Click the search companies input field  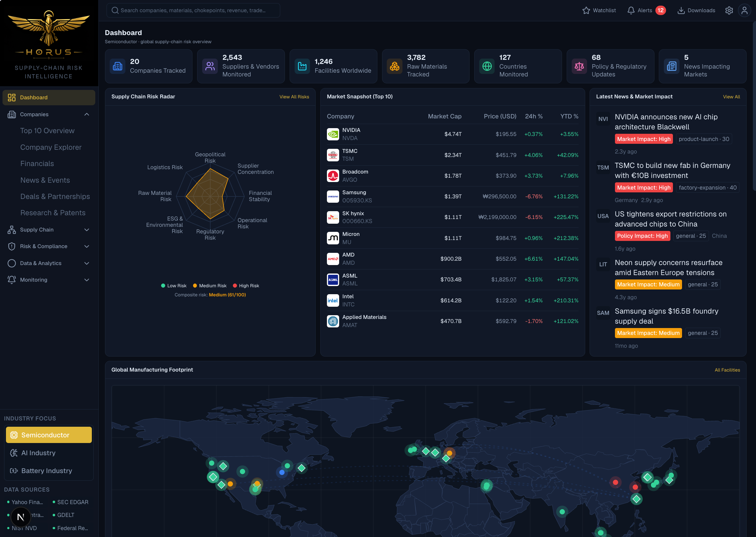coord(193,11)
